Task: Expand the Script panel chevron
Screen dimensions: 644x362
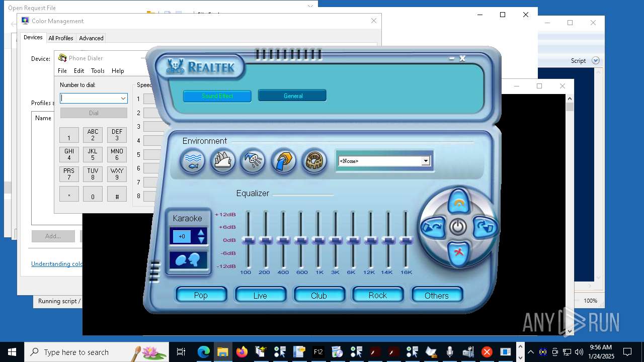Action: 596,60
